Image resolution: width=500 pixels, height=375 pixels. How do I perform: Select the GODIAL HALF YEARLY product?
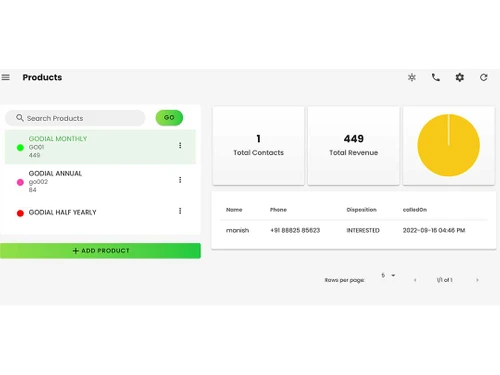coord(100,212)
